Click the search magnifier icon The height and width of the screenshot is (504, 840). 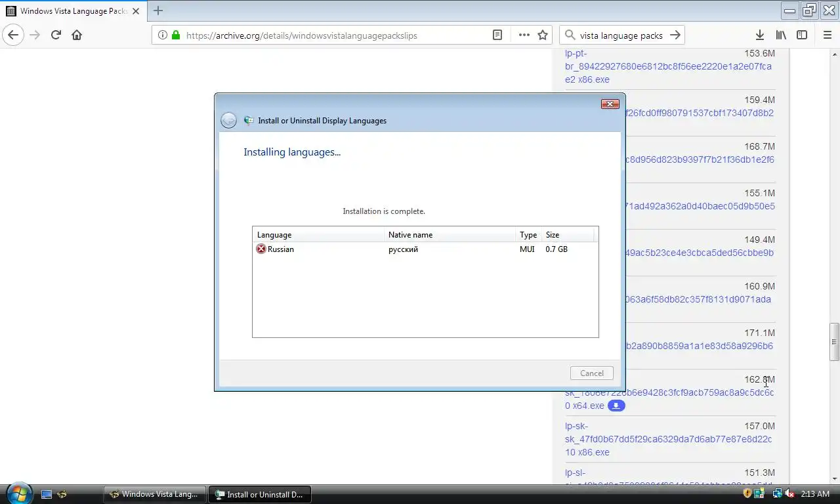[569, 35]
